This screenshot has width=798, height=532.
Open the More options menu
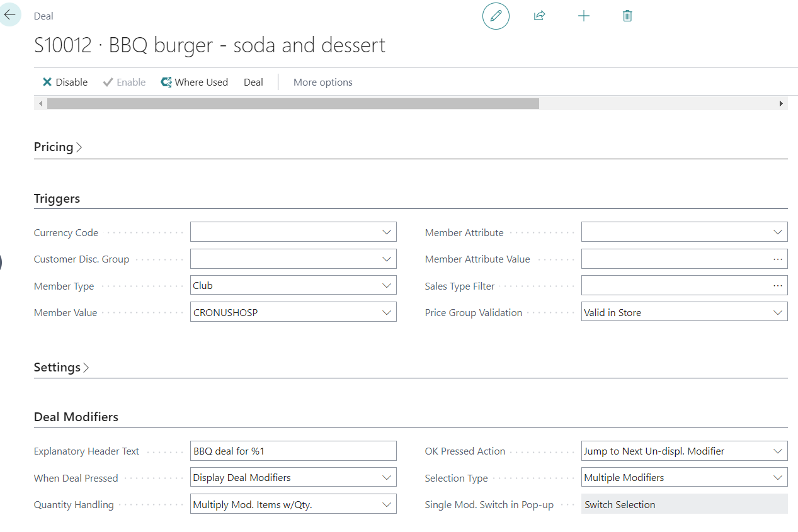[x=322, y=82]
